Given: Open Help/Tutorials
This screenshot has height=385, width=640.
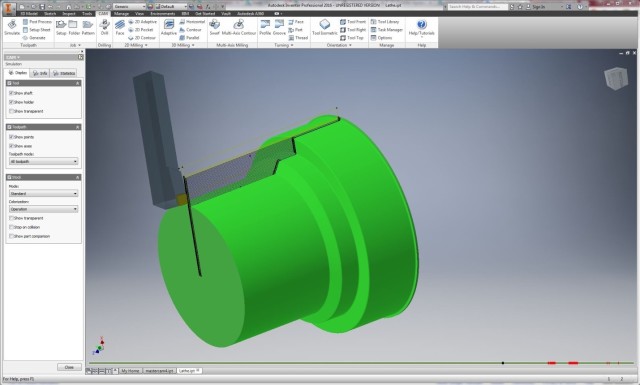Looking at the screenshot, I should [x=422, y=27].
